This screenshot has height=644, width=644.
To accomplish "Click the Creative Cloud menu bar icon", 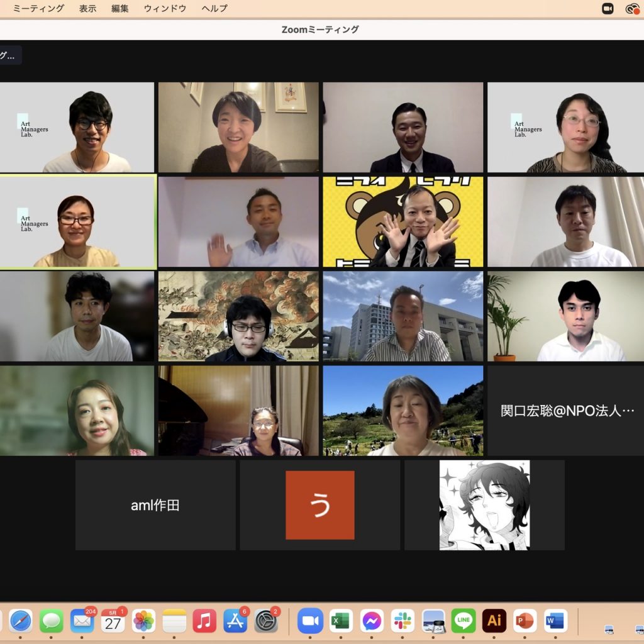I will (x=632, y=8).
